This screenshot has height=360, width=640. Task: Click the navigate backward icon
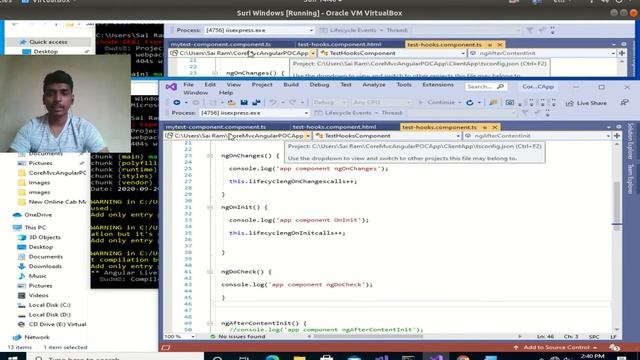[x=177, y=102]
